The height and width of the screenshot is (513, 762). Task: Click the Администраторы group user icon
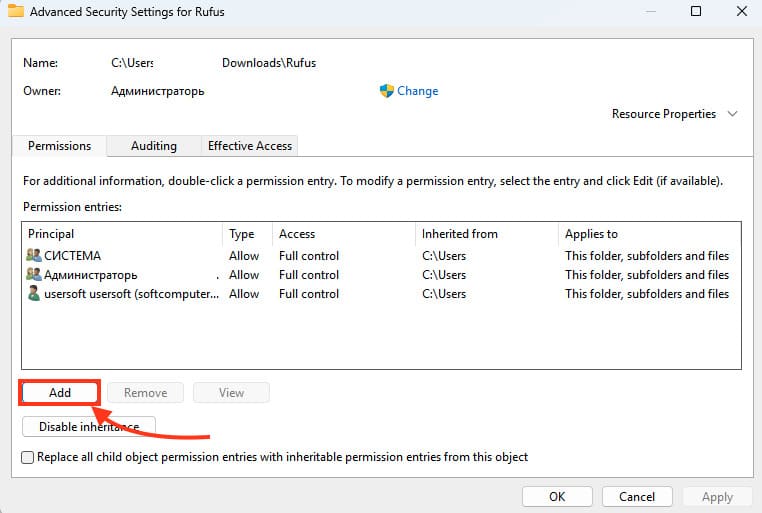point(34,275)
